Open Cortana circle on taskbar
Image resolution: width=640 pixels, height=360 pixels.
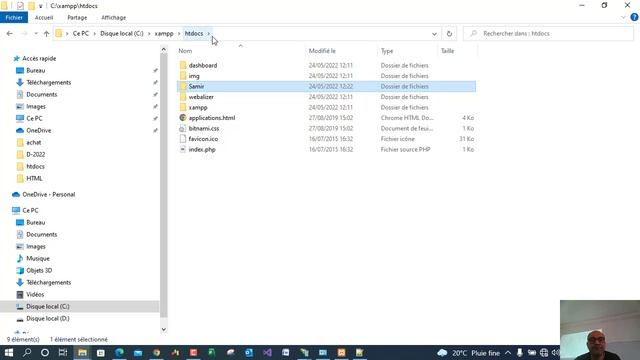45,353
